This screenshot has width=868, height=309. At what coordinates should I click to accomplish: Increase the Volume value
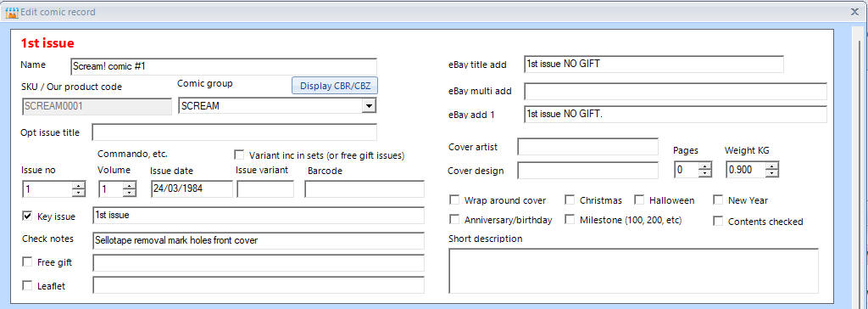tap(130, 185)
